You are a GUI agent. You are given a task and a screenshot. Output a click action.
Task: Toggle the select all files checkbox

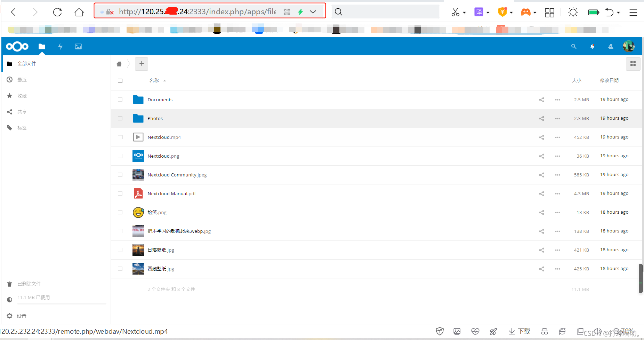pyautogui.click(x=120, y=81)
